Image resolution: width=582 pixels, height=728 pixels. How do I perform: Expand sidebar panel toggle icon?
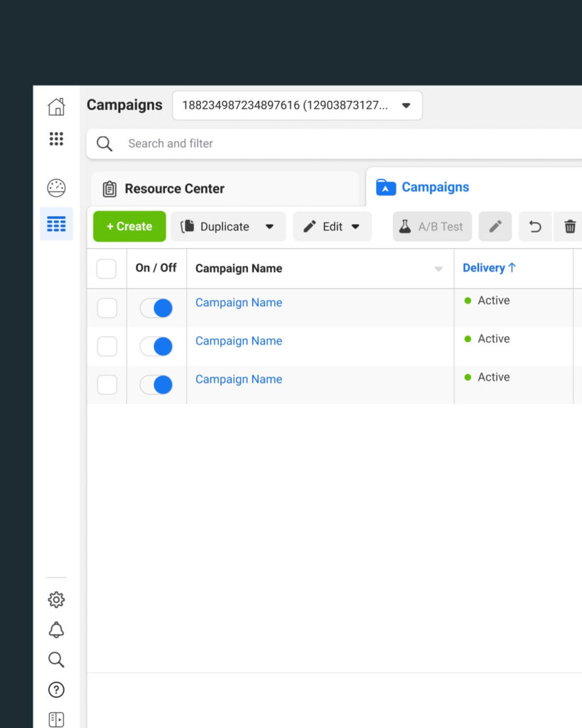56,719
